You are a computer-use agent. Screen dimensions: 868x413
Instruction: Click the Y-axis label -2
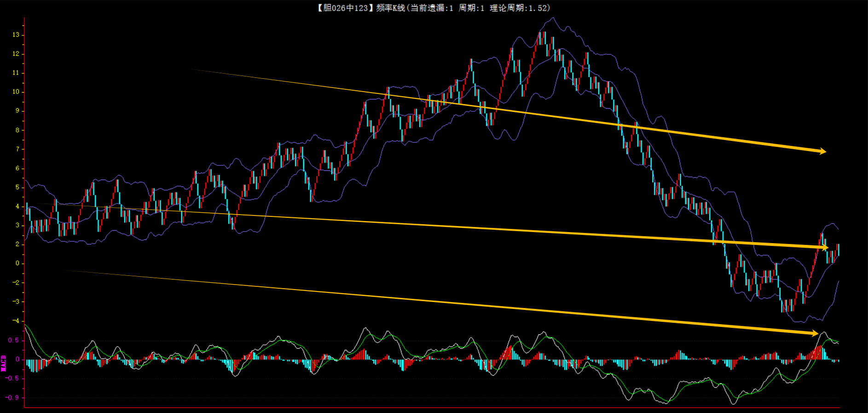pos(16,283)
